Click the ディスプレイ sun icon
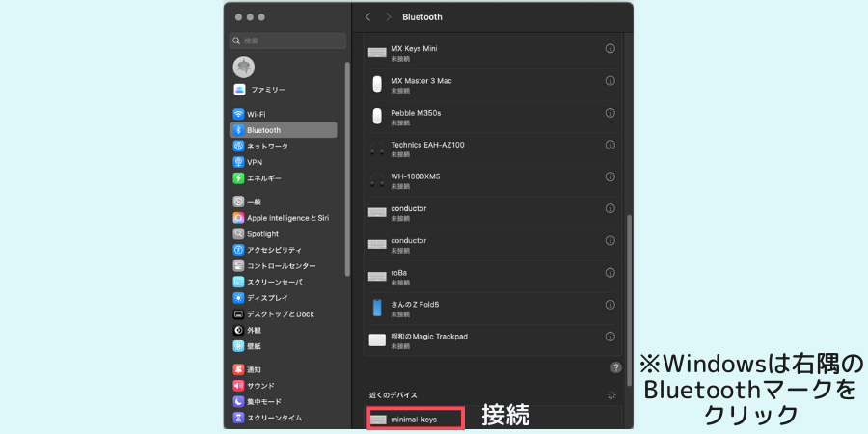The image size is (868, 434). pos(238,298)
